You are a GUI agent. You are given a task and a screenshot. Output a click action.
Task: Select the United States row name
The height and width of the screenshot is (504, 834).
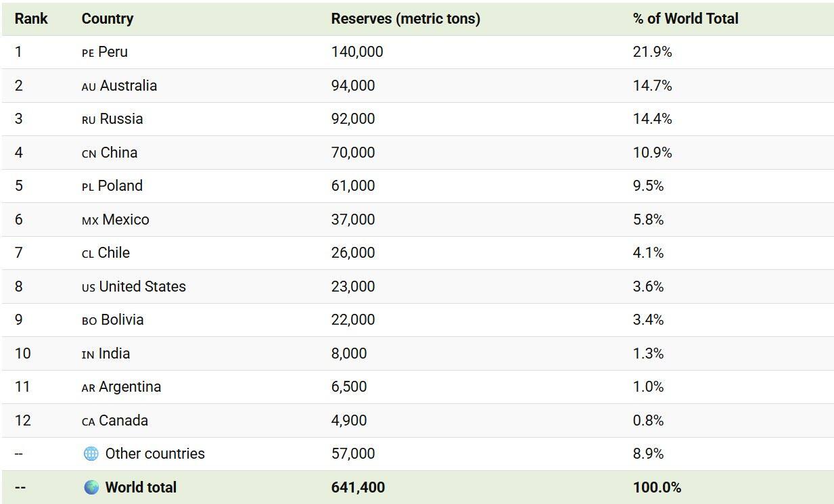(x=142, y=286)
